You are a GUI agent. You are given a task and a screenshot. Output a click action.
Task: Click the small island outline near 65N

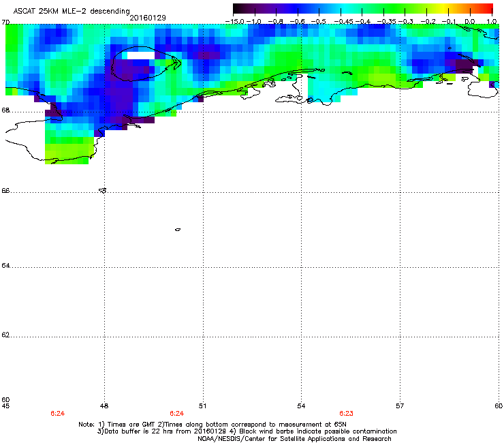click(178, 230)
